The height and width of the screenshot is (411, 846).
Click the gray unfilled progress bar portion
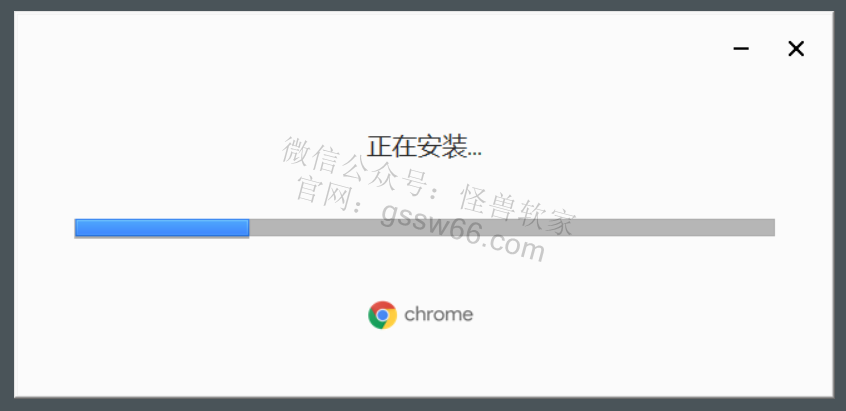coord(511,228)
